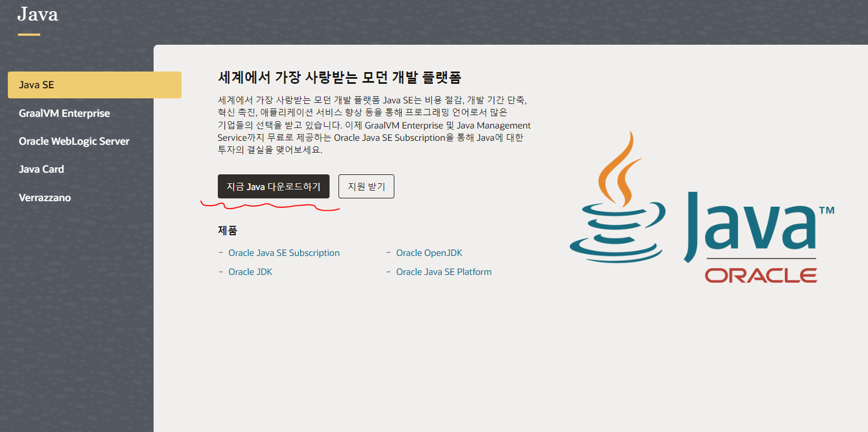The height and width of the screenshot is (432, 868).
Task: Click the 제품 section heading
Action: [x=227, y=230]
